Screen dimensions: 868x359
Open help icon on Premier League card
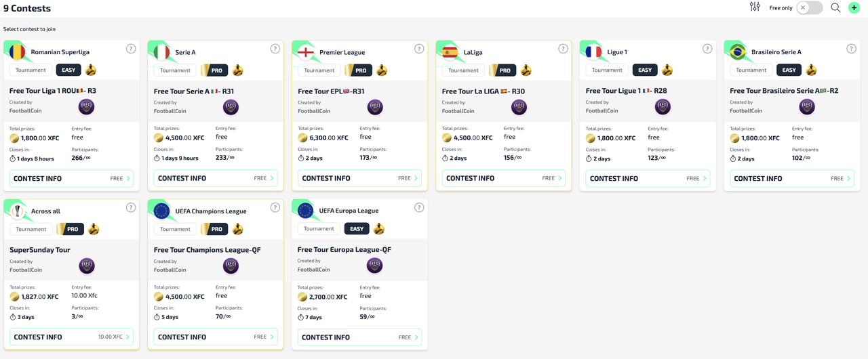[x=419, y=49]
